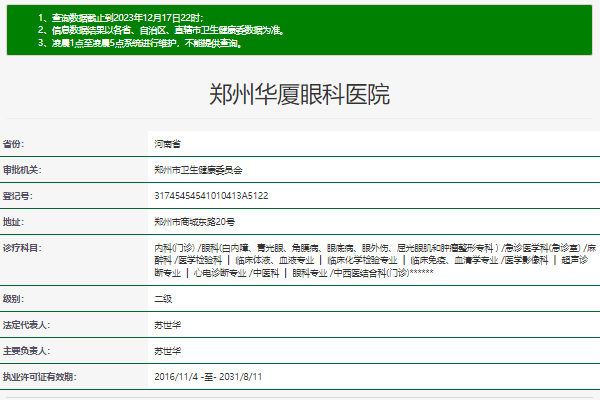Select the 诊疗科目 label
Image resolution: width=600 pixels, height=400 pixels.
pos(22,248)
